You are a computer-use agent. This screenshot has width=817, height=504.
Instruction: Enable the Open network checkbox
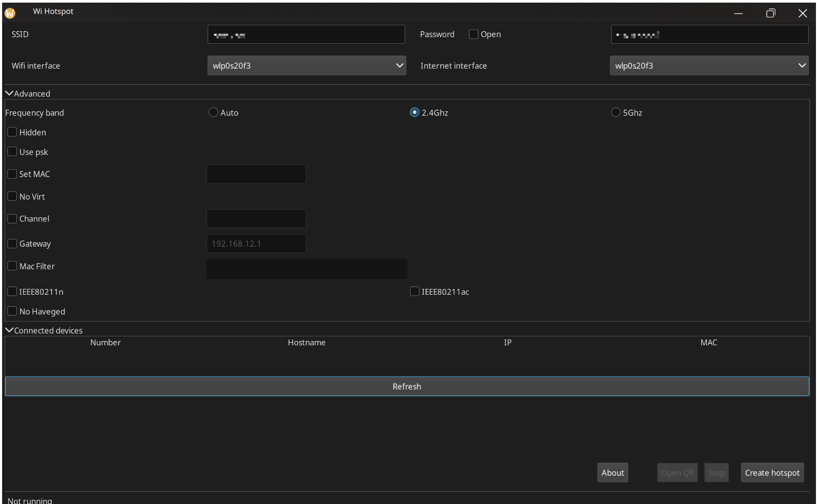[x=473, y=34]
